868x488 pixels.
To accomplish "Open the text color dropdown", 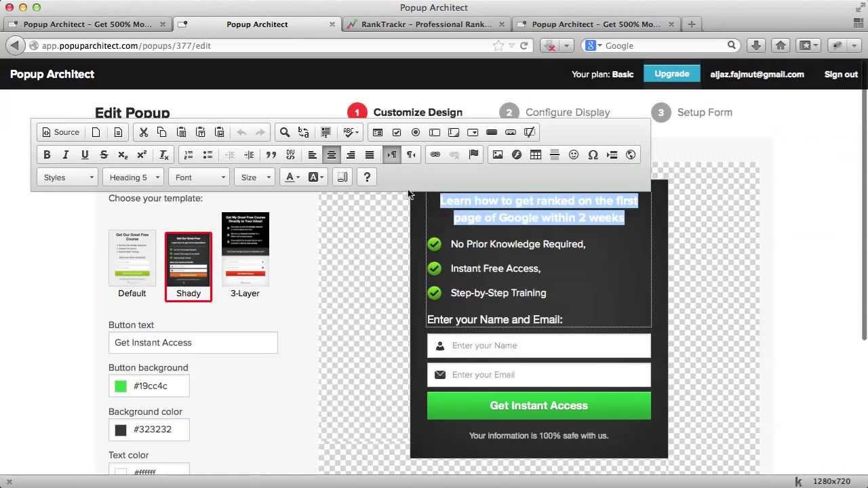I will (292, 178).
